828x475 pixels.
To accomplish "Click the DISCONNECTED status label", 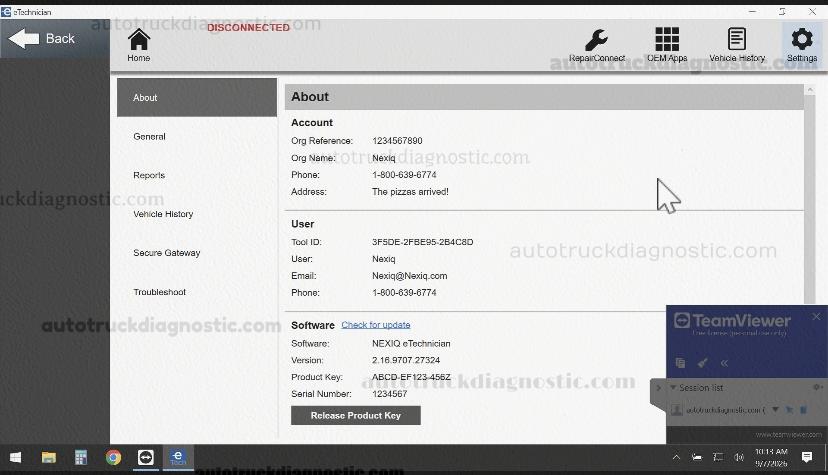I will point(248,27).
